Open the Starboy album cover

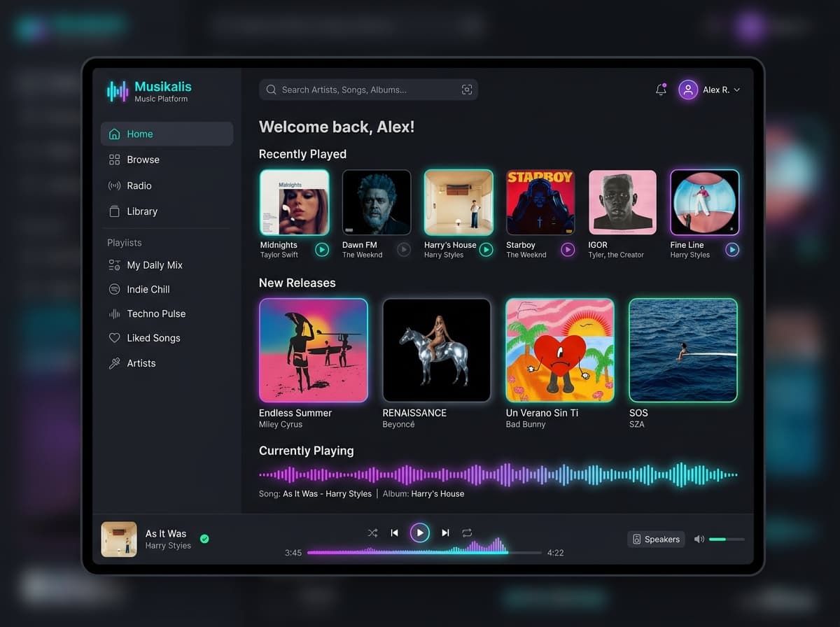(540, 202)
